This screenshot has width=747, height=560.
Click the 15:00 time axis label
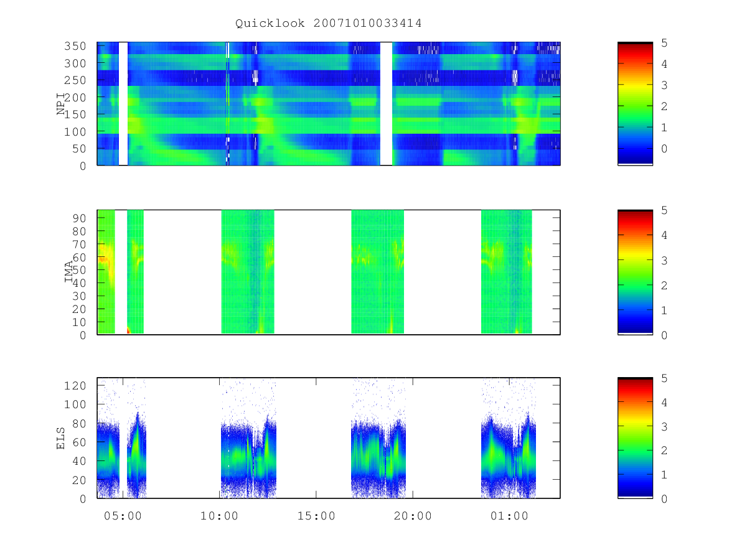click(x=316, y=516)
